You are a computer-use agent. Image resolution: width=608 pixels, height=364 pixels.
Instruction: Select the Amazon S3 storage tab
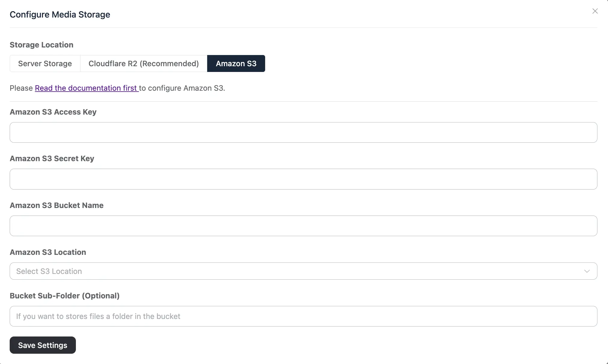click(x=236, y=63)
